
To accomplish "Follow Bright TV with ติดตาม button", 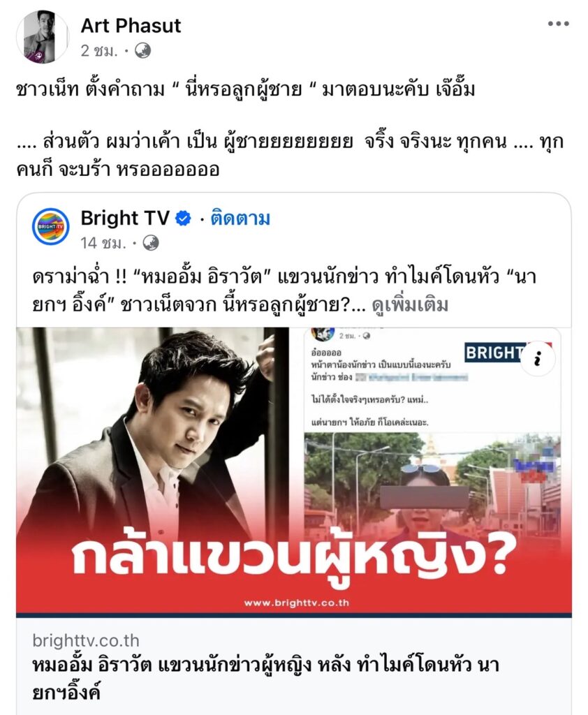I will [240, 219].
